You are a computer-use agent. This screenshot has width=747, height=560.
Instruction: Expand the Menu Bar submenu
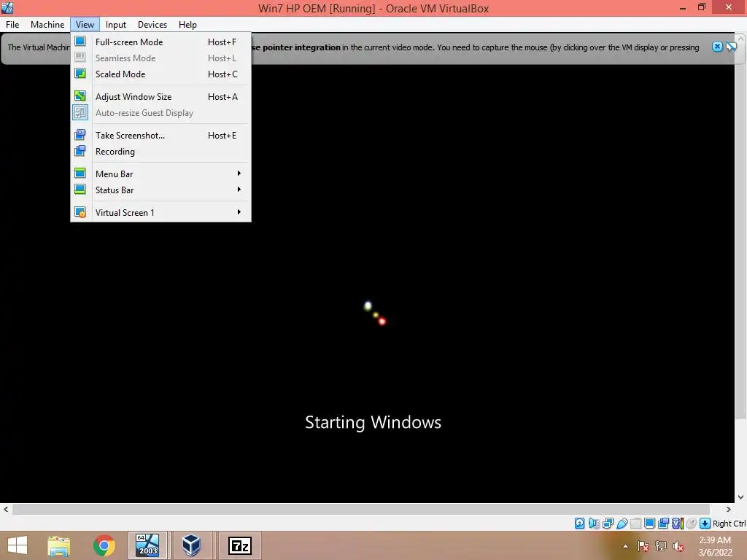click(x=160, y=174)
